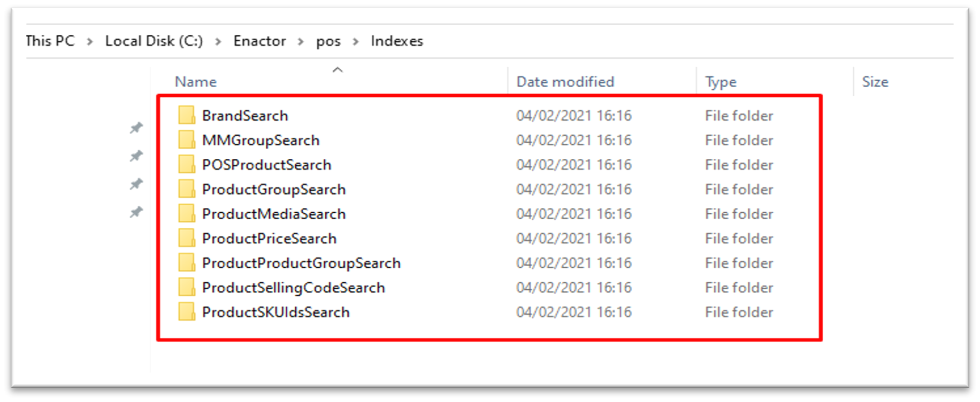This screenshot has width=980, height=402.
Task: Expand the chevron after Enactor breadcrumb
Action: coord(301,42)
